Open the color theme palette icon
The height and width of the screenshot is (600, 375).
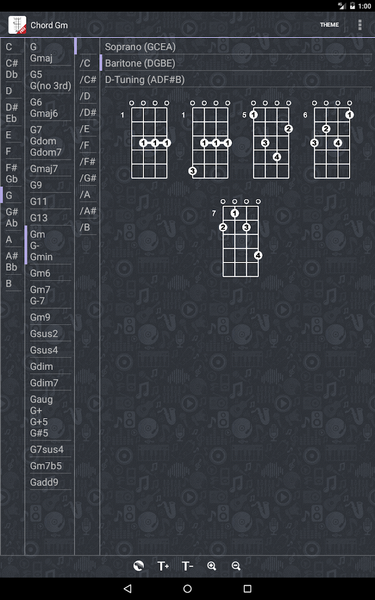[x=139, y=566]
